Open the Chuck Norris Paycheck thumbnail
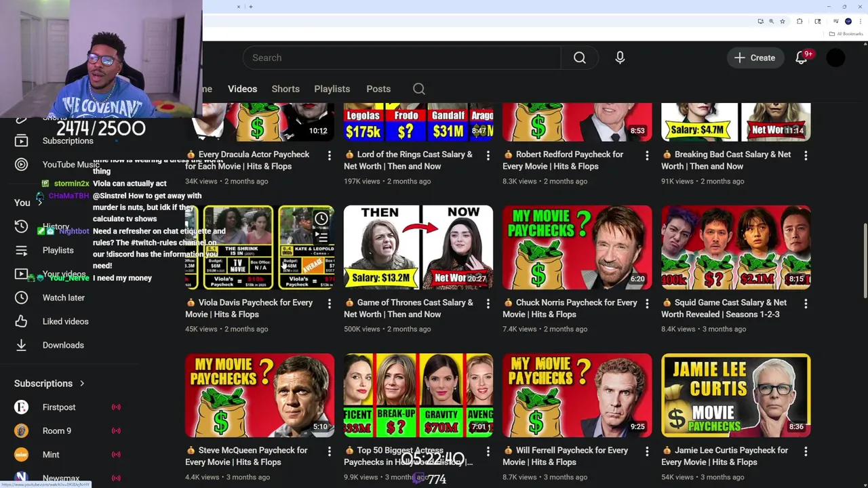Screen dimensions: 868x488 coord(577,247)
